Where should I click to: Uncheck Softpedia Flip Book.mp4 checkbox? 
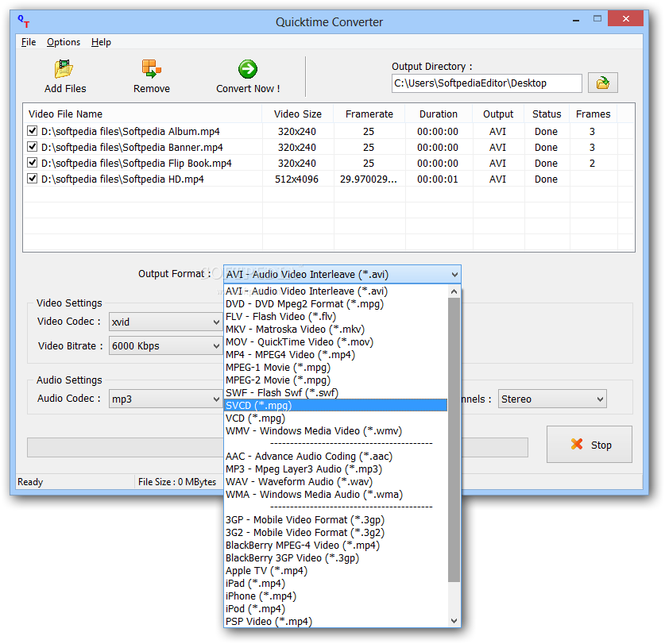pos(33,163)
